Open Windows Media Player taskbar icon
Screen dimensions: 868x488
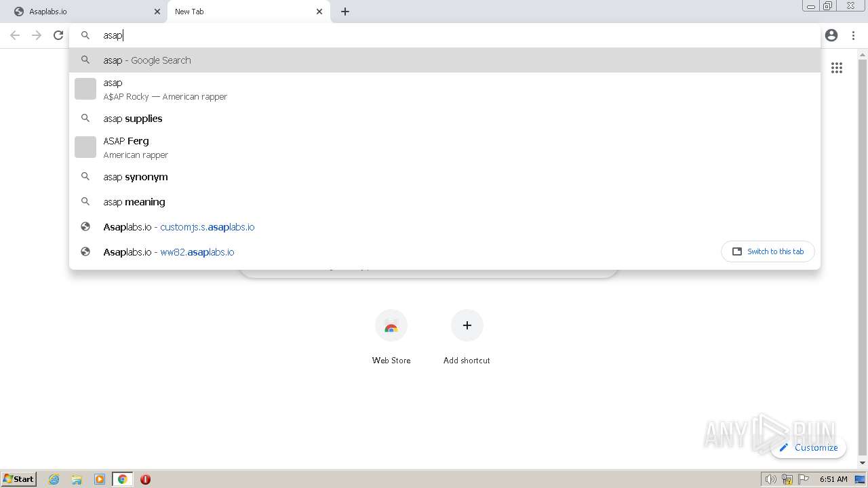click(100, 479)
